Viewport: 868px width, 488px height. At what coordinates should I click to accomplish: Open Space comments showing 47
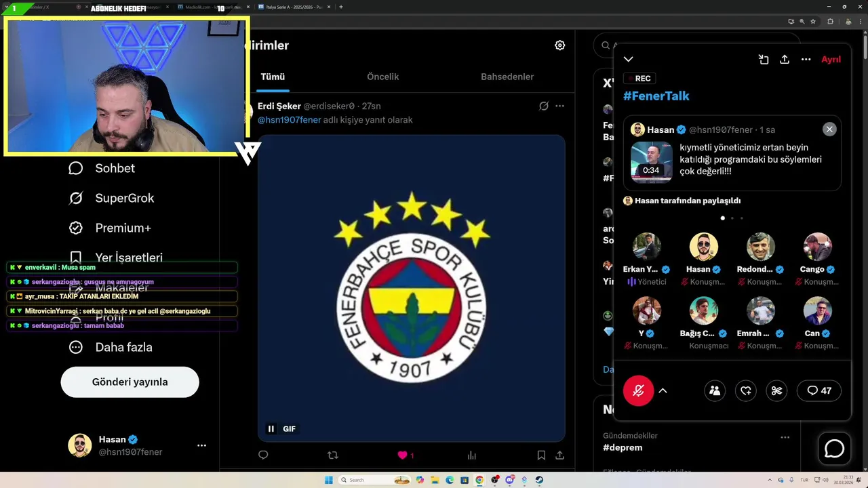point(819,390)
